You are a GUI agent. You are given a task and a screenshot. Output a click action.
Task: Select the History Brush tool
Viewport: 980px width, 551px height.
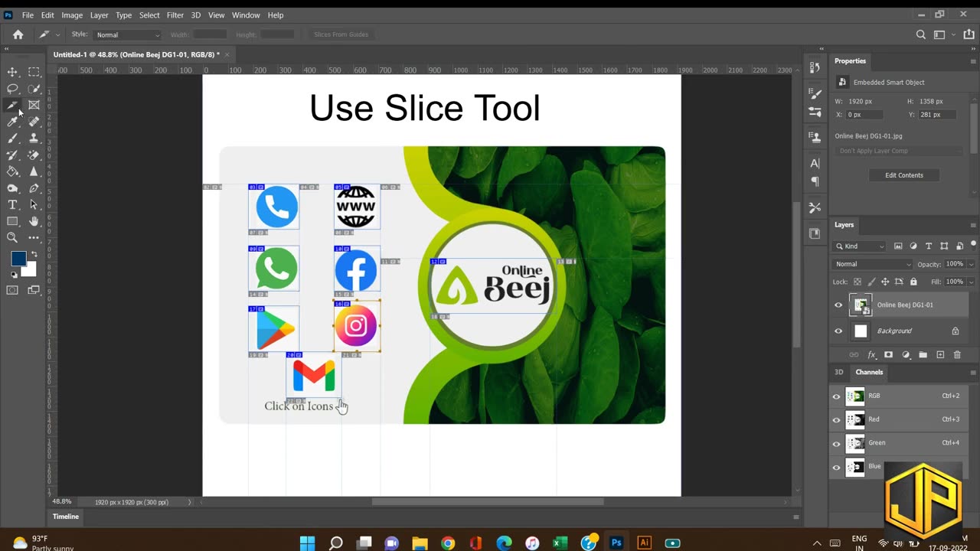click(x=12, y=155)
